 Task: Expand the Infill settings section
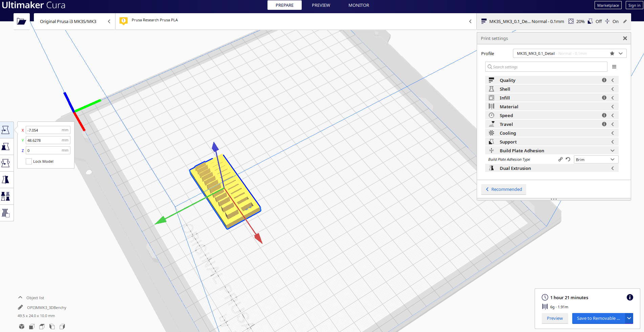pyautogui.click(x=552, y=98)
